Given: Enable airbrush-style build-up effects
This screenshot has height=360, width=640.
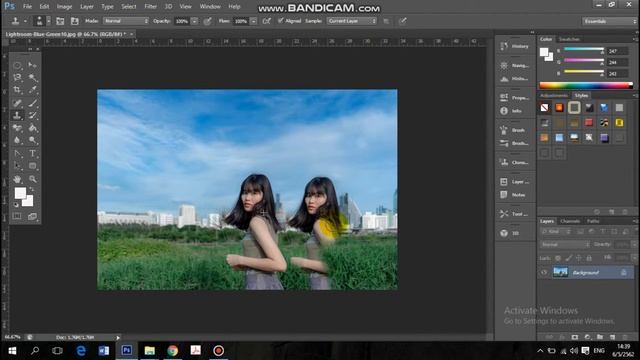Looking at the screenshot, I should (267, 21).
